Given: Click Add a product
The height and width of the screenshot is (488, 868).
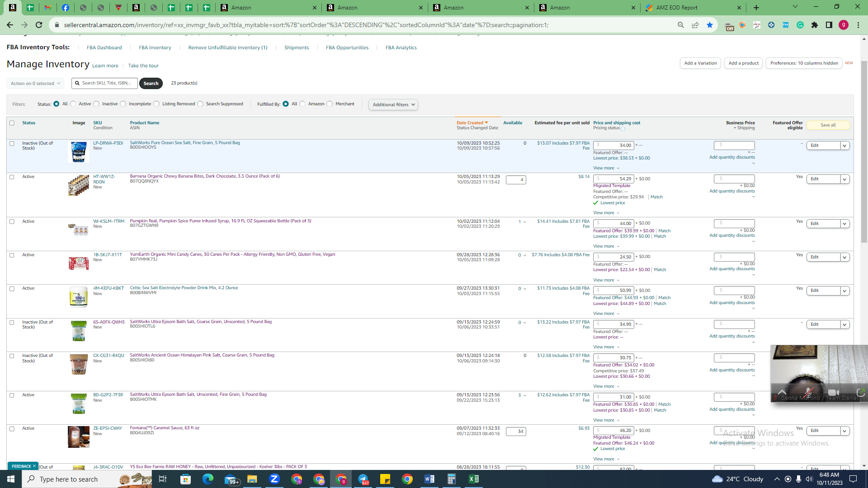Looking at the screenshot, I should coord(744,63).
